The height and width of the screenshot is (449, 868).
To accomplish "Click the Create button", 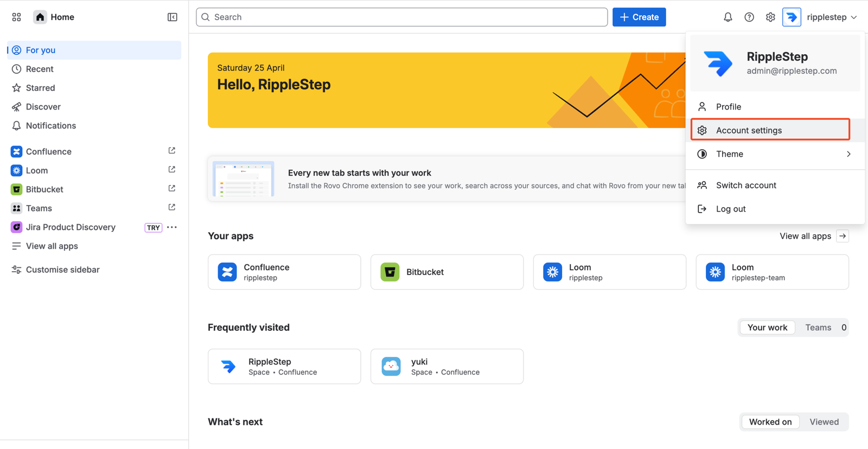I will (x=639, y=17).
